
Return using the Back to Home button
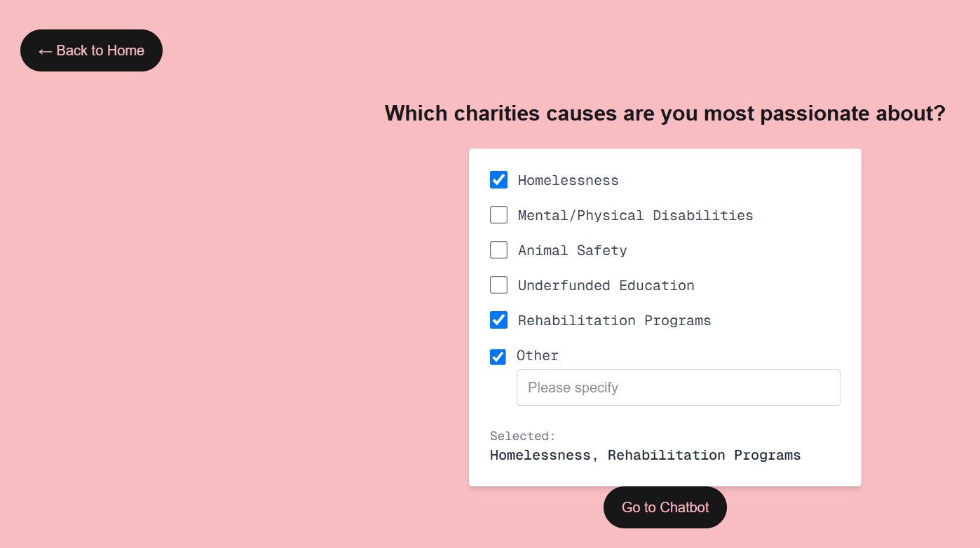91,50
